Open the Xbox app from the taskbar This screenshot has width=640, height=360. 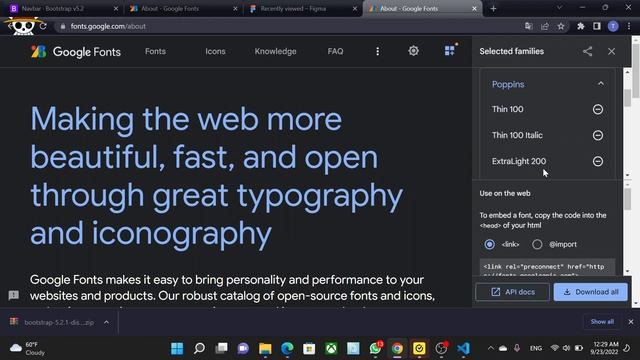[x=331, y=349]
